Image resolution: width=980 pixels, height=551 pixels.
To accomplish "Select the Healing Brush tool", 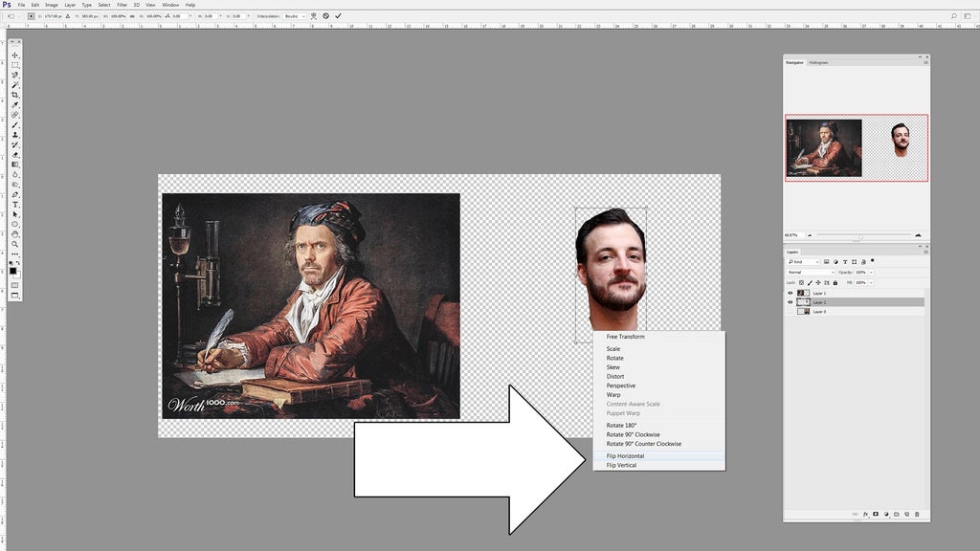I will tap(15, 115).
